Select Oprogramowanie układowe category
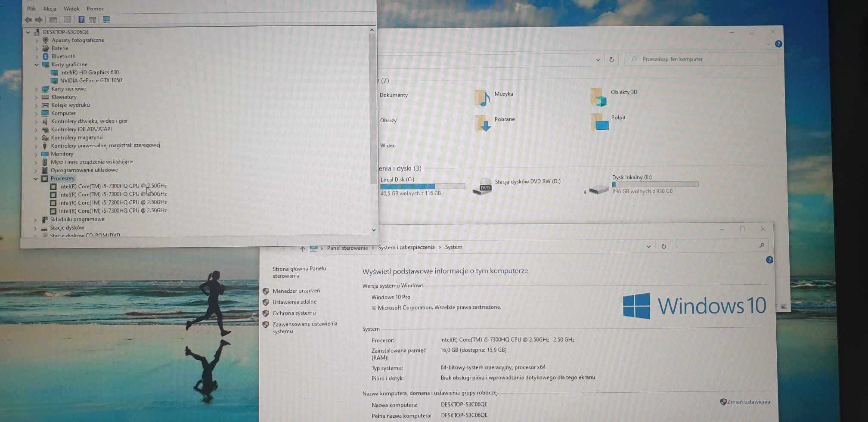 84,170
